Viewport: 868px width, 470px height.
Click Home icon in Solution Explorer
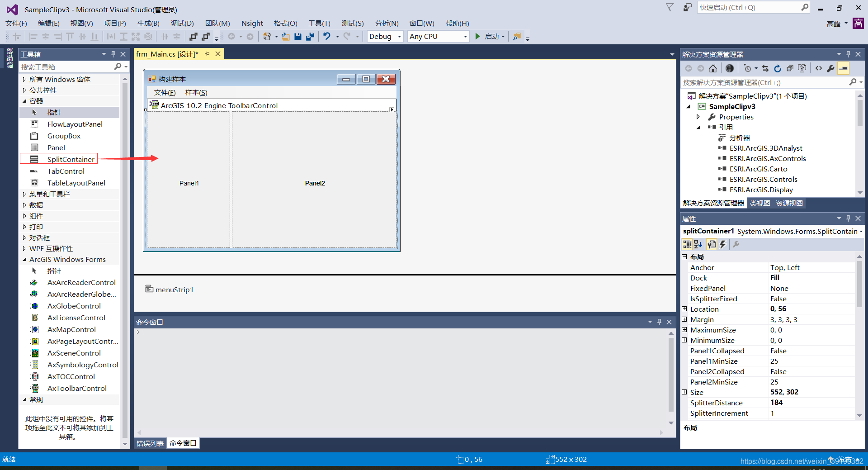pos(713,68)
